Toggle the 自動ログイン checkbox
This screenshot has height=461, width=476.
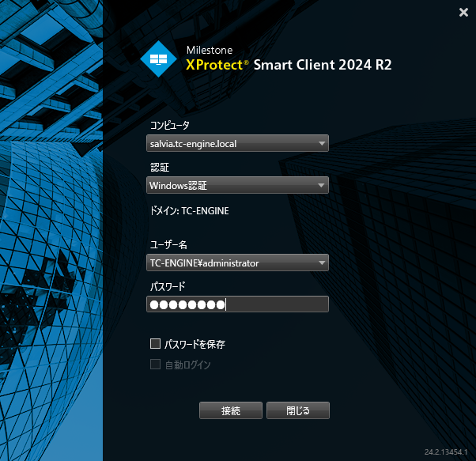[x=156, y=365]
